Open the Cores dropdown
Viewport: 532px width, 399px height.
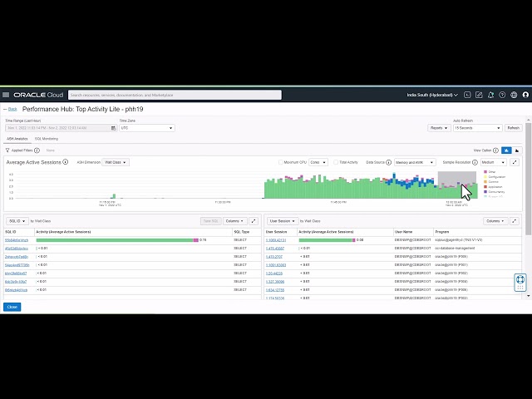click(x=318, y=162)
